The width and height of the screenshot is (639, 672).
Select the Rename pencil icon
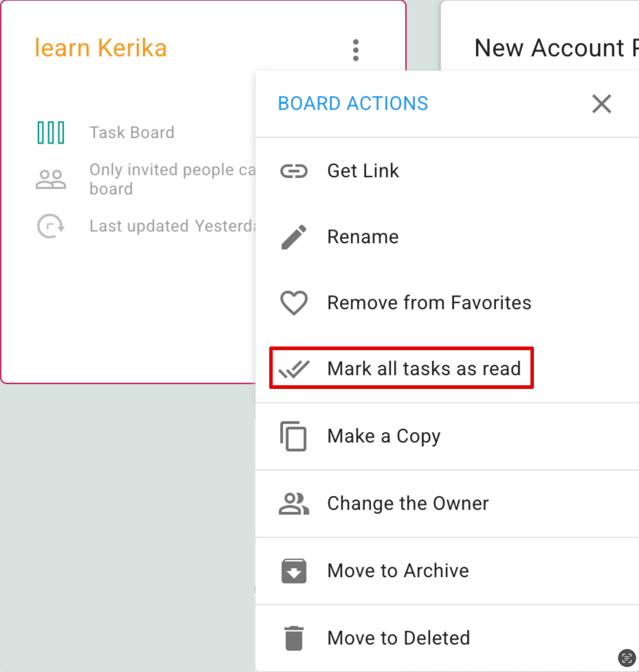pos(294,237)
